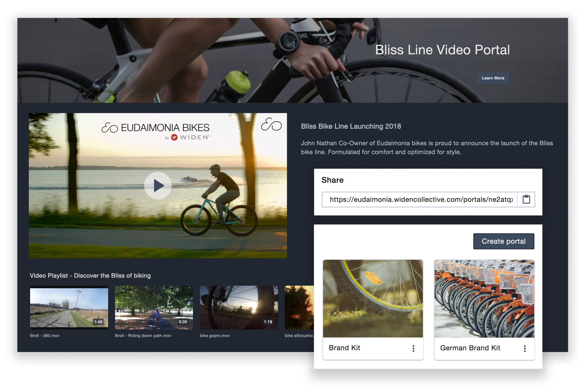Open the Broll - 360.mov thumbnail

tap(69, 307)
